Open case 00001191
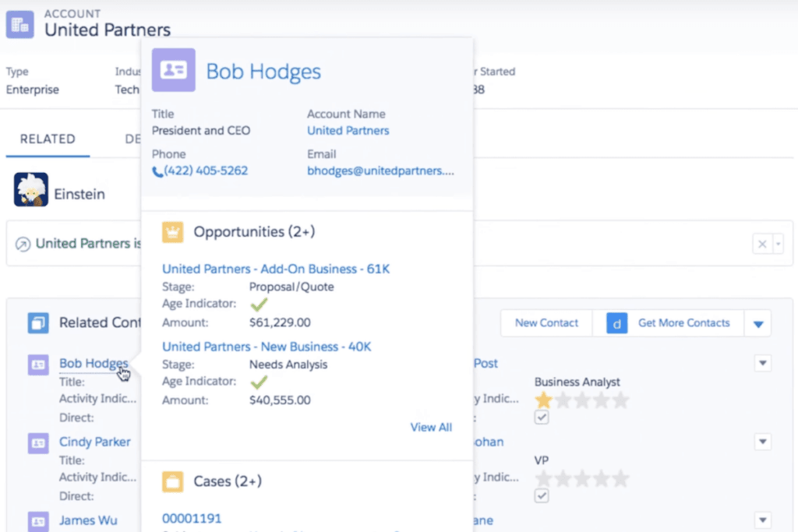This screenshot has width=798, height=532. pos(192,518)
